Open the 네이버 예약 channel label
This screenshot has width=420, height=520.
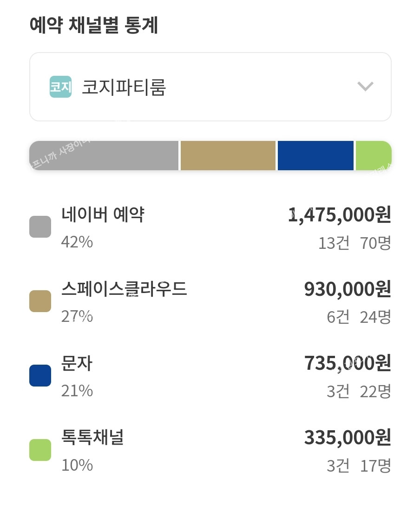(103, 215)
